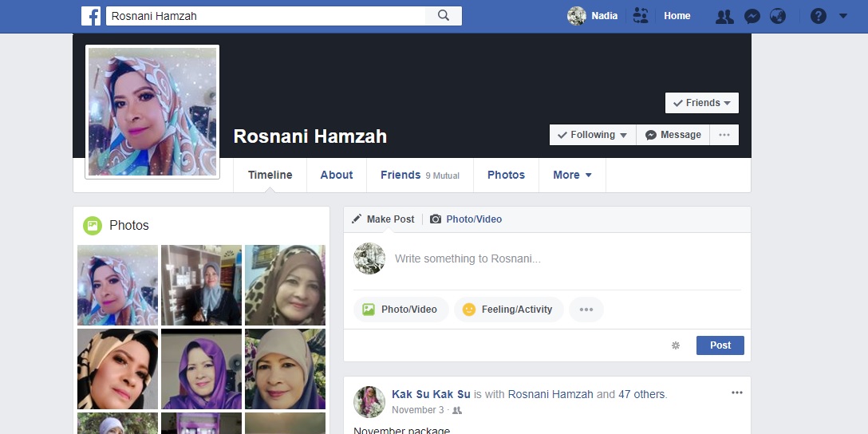Expand the More tab dropdown

pyautogui.click(x=572, y=175)
